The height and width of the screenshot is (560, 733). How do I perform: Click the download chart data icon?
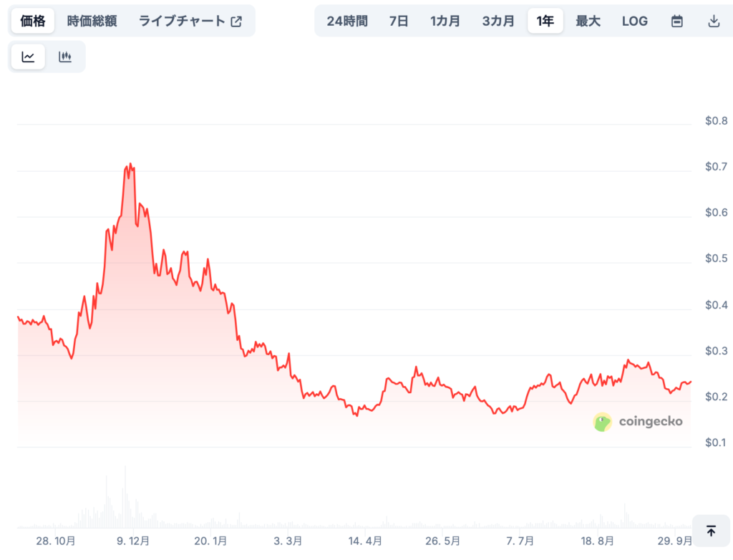pos(713,21)
